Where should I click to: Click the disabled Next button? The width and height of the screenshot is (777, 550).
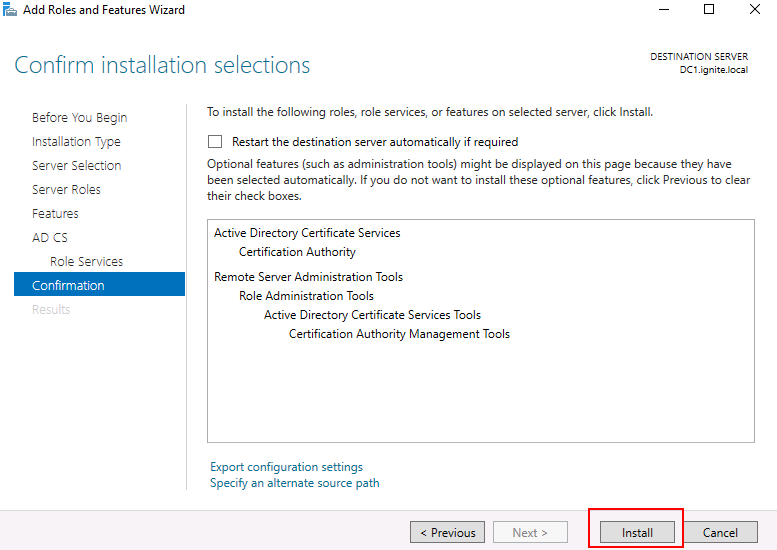(530, 532)
